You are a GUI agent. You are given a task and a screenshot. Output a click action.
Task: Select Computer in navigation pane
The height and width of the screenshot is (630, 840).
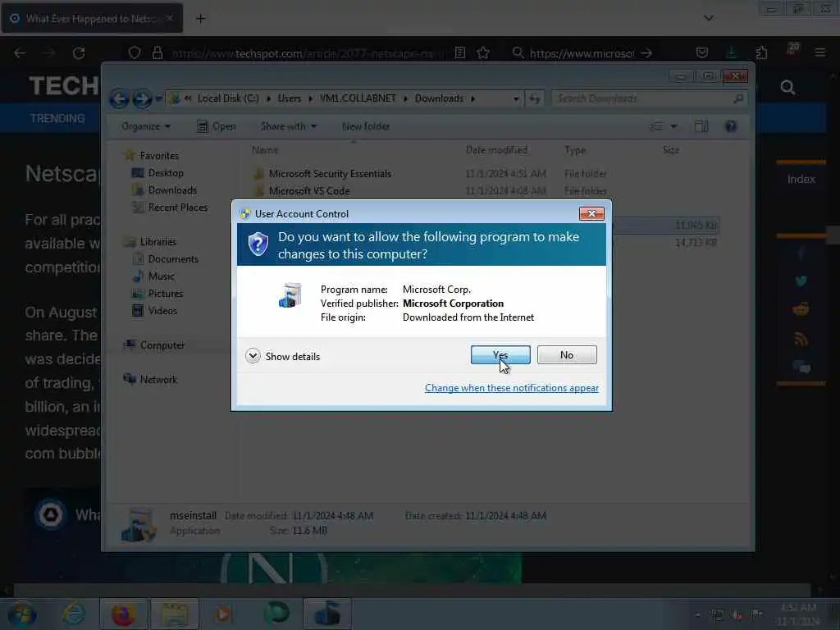pos(162,345)
